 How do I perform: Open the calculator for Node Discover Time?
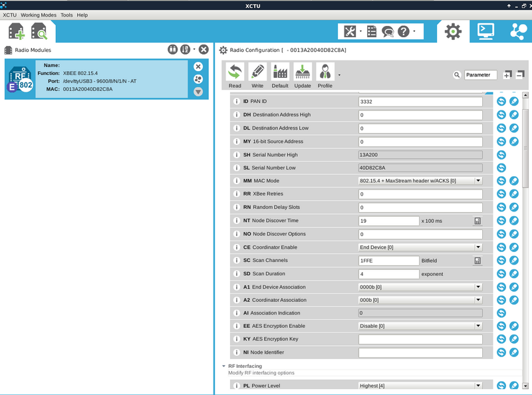point(477,221)
